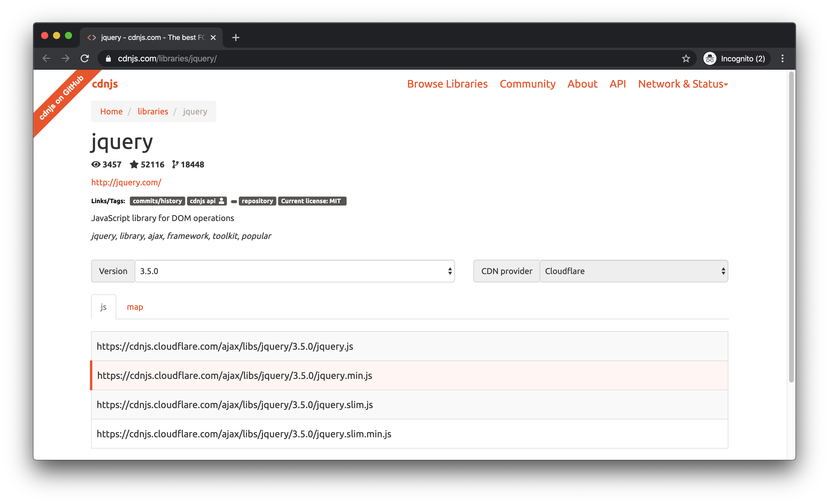Click the cdnjs api tag with person icon

[x=207, y=201]
